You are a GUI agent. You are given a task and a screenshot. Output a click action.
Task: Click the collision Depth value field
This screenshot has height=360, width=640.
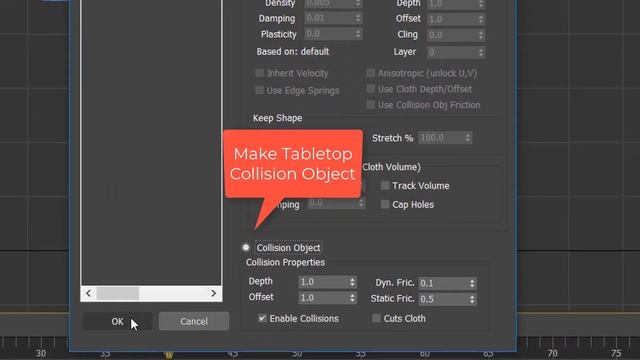[323, 282]
